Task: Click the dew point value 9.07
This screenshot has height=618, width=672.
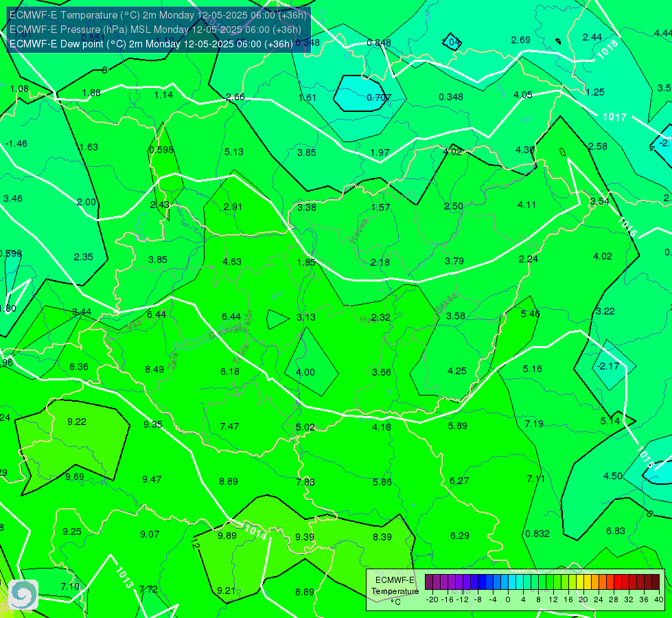Action: tap(150, 535)
